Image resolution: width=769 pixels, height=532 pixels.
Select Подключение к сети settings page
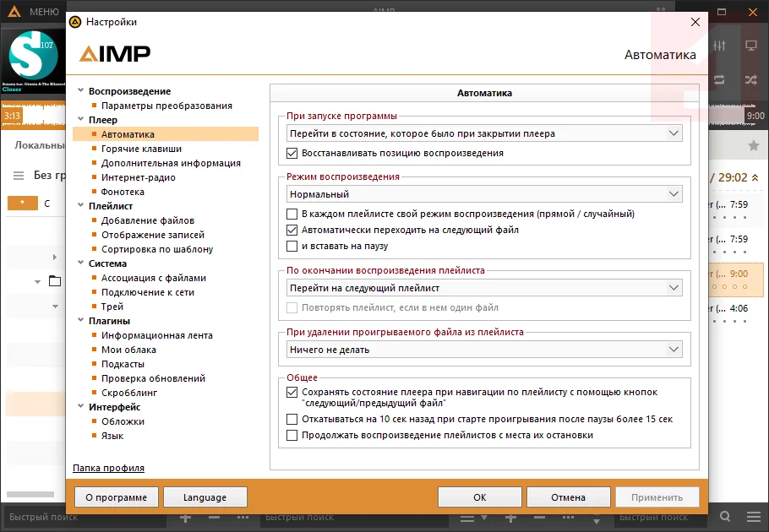[148, 292]
